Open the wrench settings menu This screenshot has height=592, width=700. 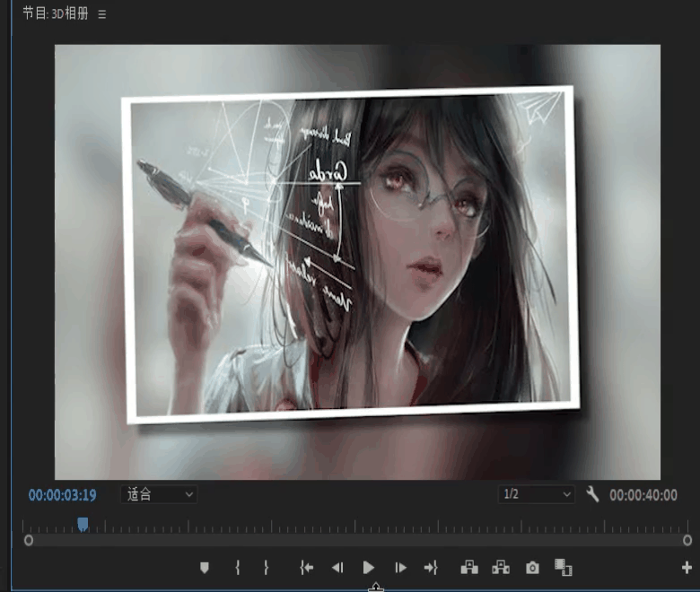[592, 494]
